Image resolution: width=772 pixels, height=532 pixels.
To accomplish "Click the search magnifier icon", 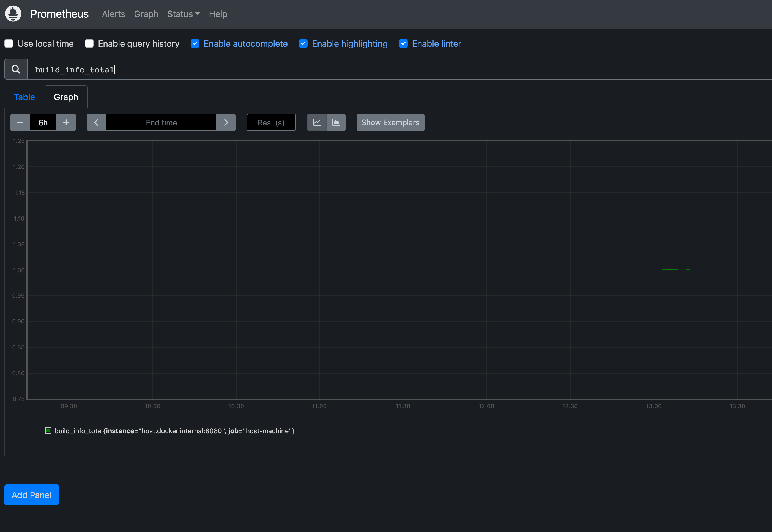I will [x=16, y=69].
